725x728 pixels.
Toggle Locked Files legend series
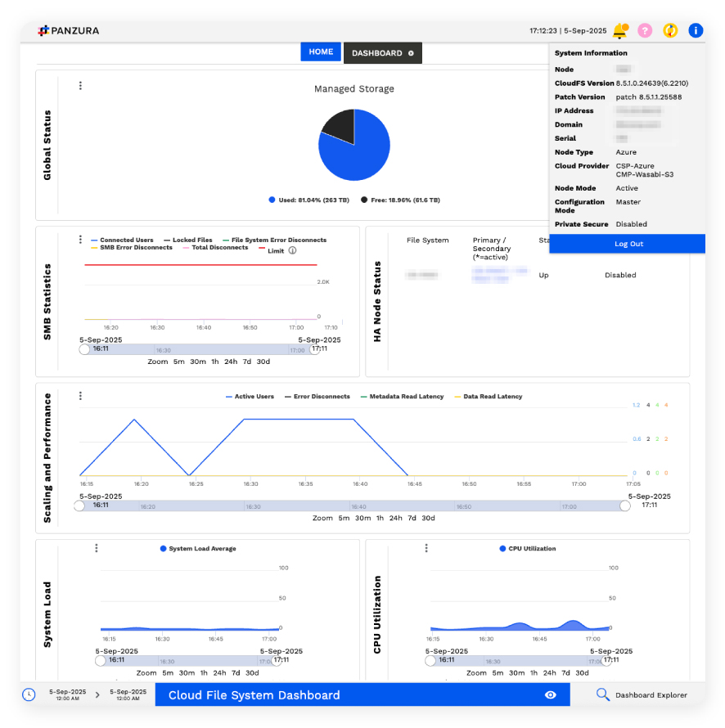point(187,240)
